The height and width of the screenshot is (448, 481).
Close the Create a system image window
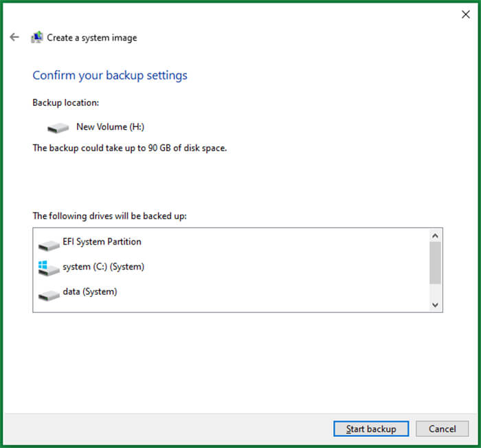(x=465, y=14)
